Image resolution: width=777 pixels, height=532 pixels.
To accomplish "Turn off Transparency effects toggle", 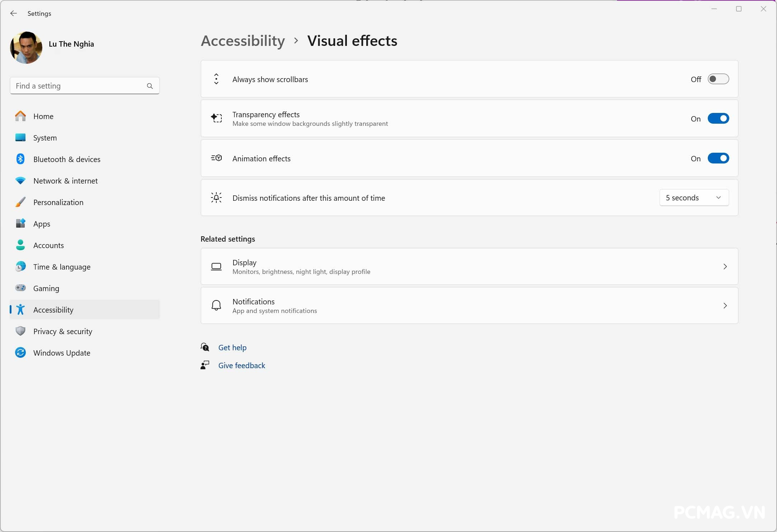I will click(718, 119).
